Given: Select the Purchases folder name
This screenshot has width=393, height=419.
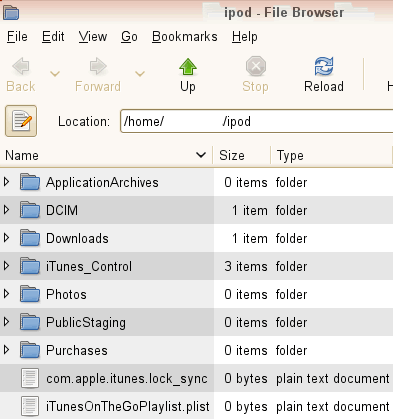Looking at the screenshot, I should point(77,350).
